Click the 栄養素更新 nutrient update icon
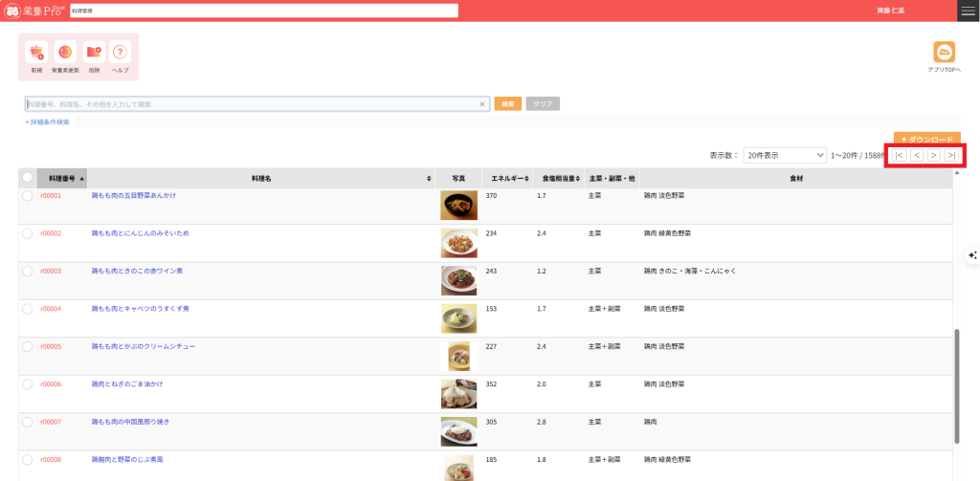Screen dimensions: 980x481 pyautogui.click(x=65, y=53)
